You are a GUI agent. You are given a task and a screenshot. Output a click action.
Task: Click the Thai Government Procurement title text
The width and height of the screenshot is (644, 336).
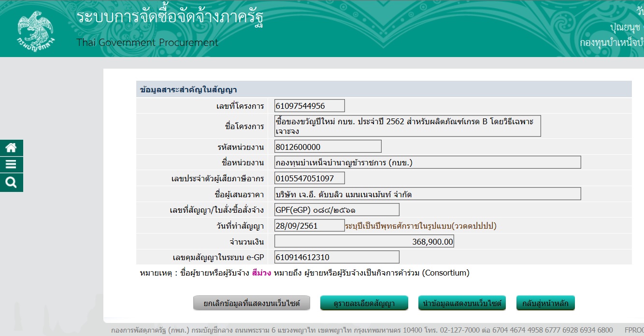click(x=147, y=43)
